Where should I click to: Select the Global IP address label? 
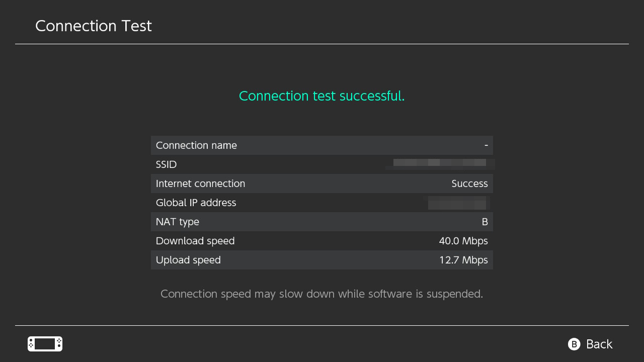pyautogui.click(x=196, y=203)
